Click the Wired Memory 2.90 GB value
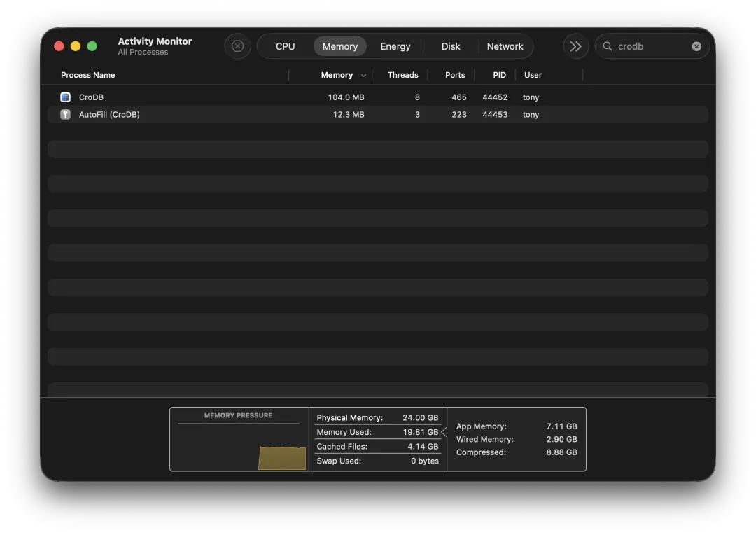Image resolution: width=756 pixels, height=535 pixels. tap(561, 440)
